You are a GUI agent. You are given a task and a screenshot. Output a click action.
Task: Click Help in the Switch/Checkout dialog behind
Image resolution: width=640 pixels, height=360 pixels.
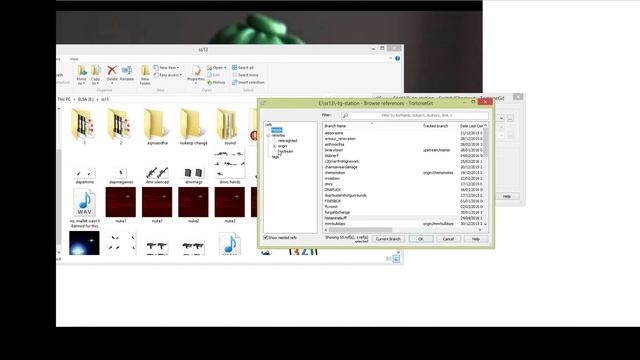(x=507, y=196)
